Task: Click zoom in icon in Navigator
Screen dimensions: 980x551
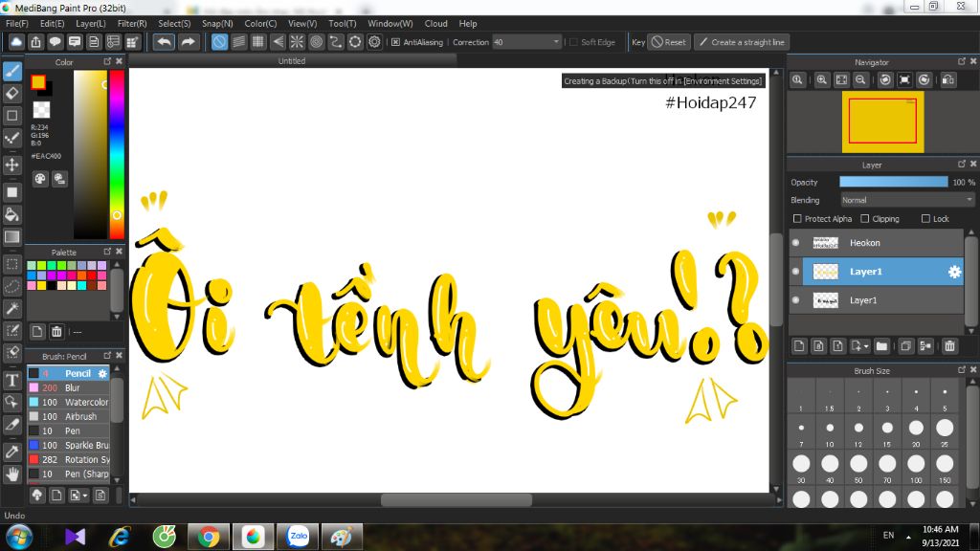Action: point(822,80)
